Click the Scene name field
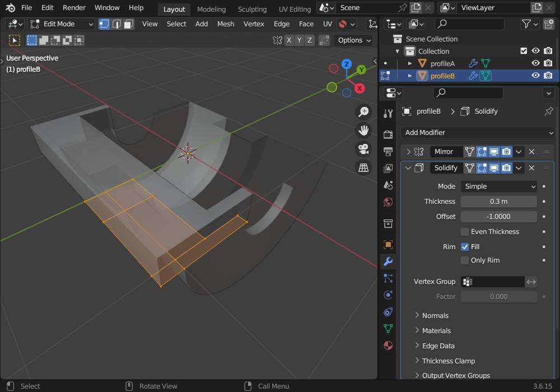The image size is (560, 392). [367, 7]
